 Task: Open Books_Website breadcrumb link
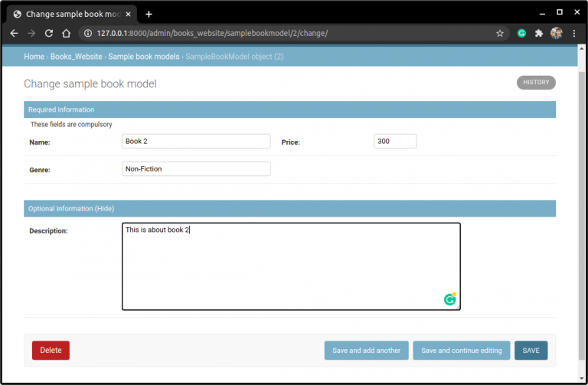76,57
